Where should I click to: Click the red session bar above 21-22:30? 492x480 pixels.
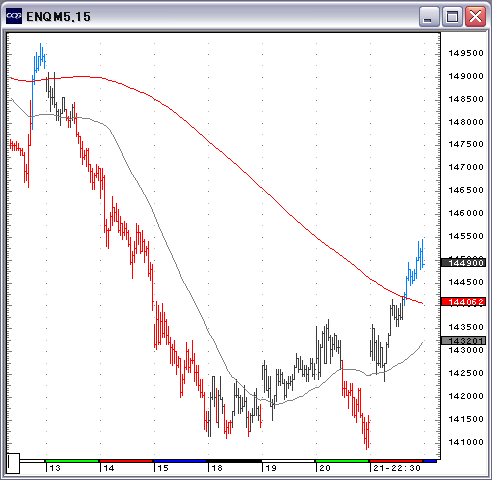click(396, 461)
